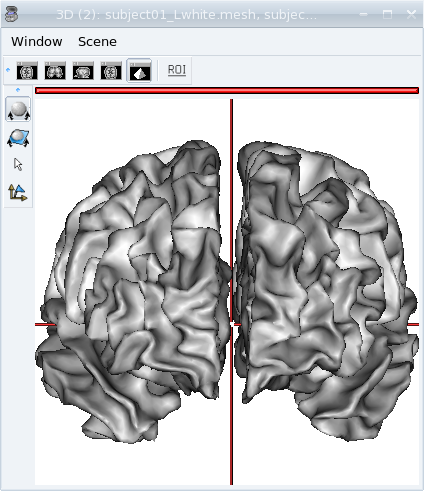This screenshot has height=491, width=424.
Task: Select the axial view icon in toolbar
Action: coord(27,70)
